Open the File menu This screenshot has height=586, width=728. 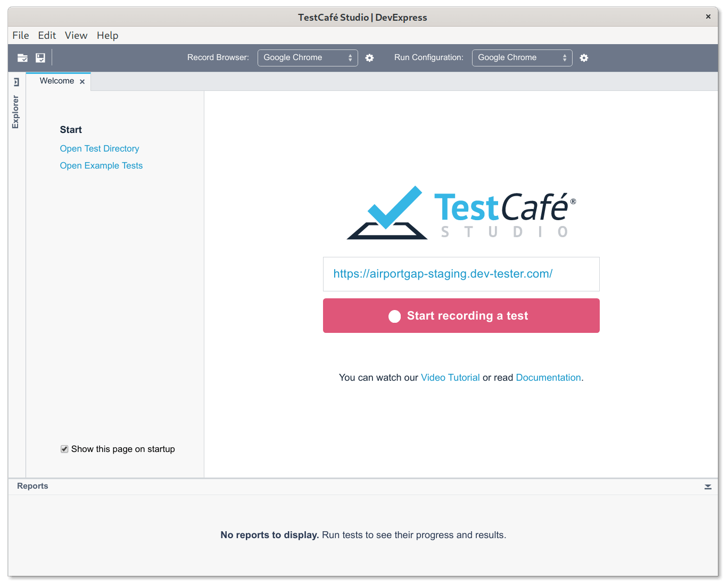[21, 36]
